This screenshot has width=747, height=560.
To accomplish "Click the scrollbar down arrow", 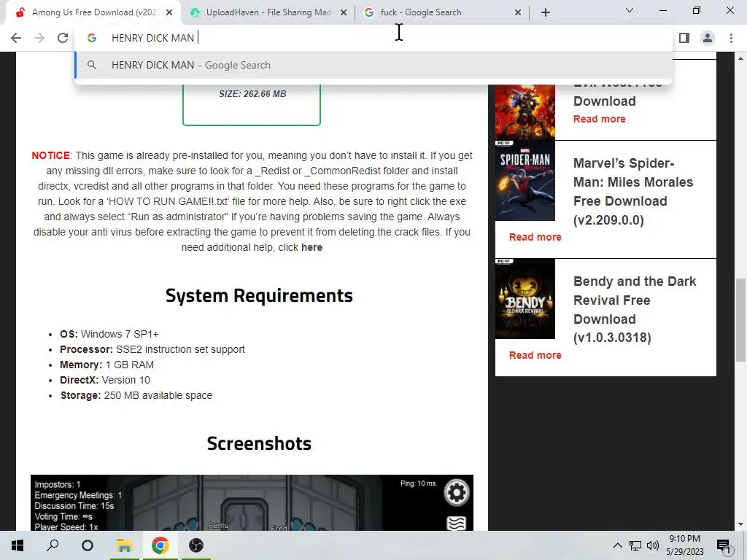I will [740, 524].
